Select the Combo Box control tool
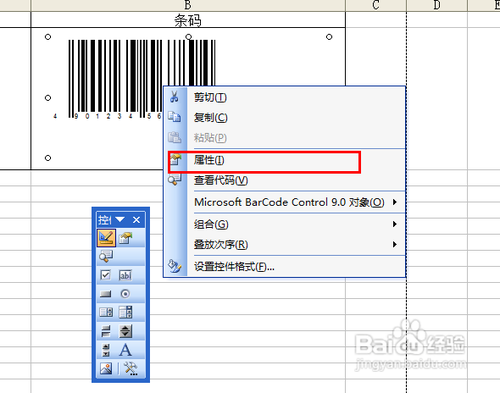 [x=125, y=312]
